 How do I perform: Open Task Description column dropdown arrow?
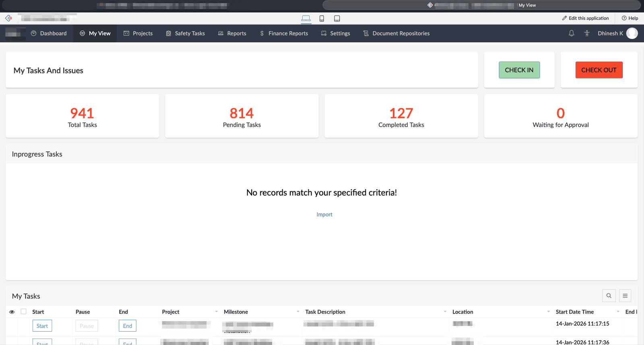pos(445,312)
